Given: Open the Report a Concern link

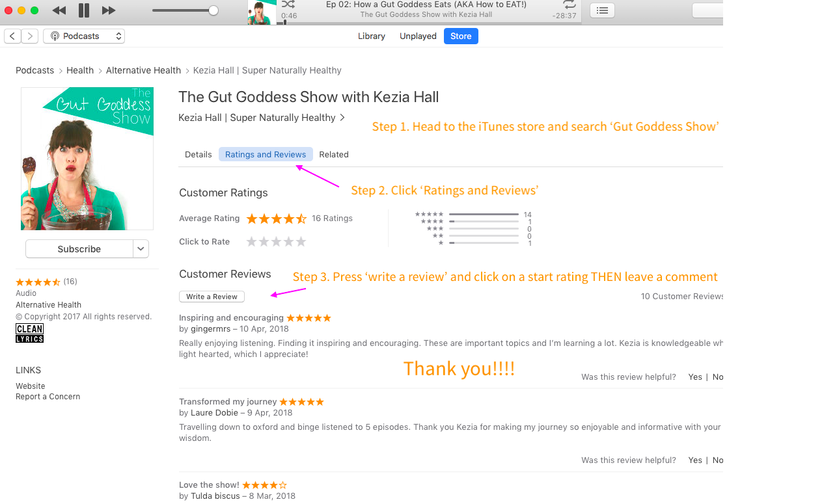Looking at the screenshot, I should [48, 397].
